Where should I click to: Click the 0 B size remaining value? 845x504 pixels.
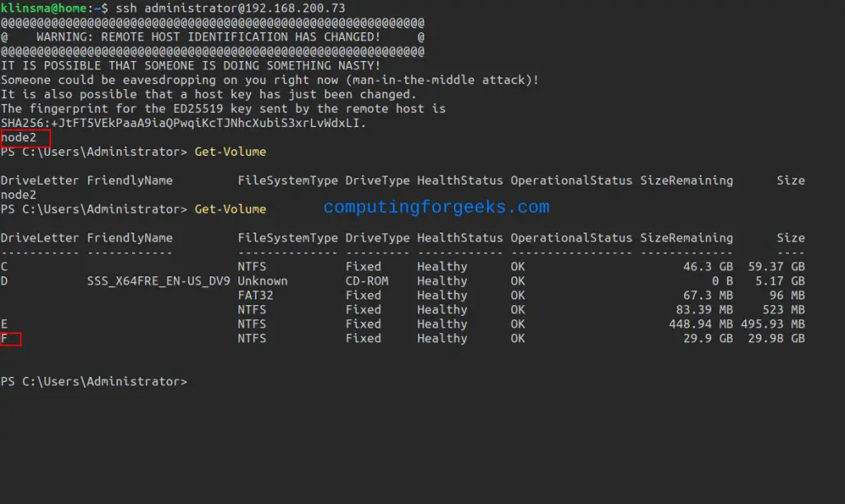722,281
